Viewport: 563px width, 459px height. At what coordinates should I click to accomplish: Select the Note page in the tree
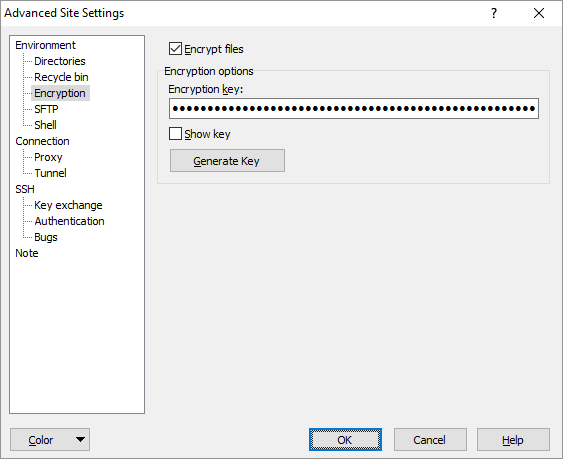27,253
